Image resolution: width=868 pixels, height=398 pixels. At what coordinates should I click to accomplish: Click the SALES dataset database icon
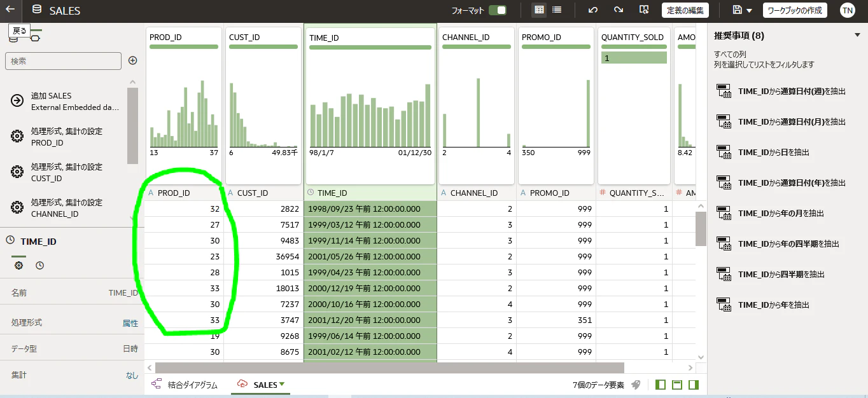37,10
